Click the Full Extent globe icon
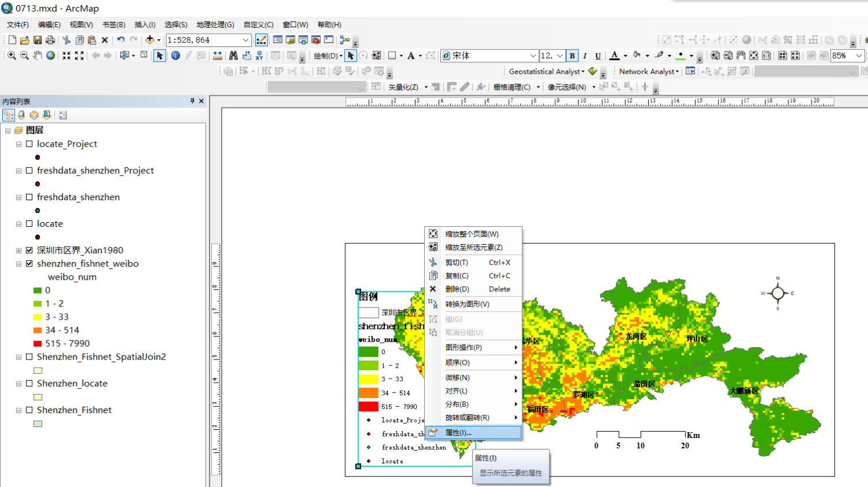The width and height of the screenshot is (868, 487). coord(51,55)
